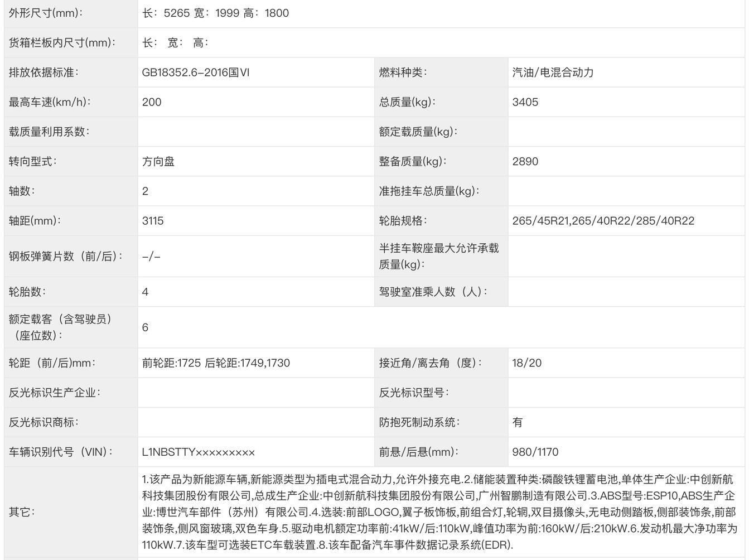The image size is (754, 560).
Task: Click the approach/departure angle value 18/20
Action: 526,363
